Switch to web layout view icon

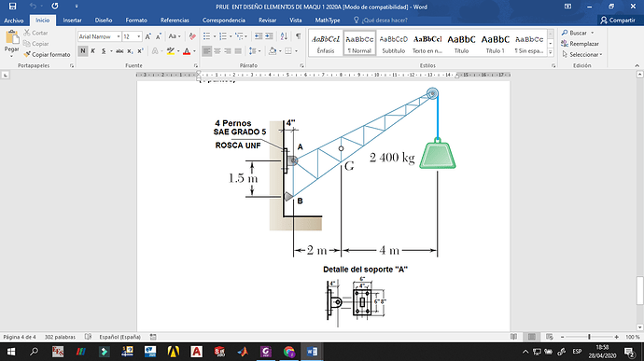550,337
